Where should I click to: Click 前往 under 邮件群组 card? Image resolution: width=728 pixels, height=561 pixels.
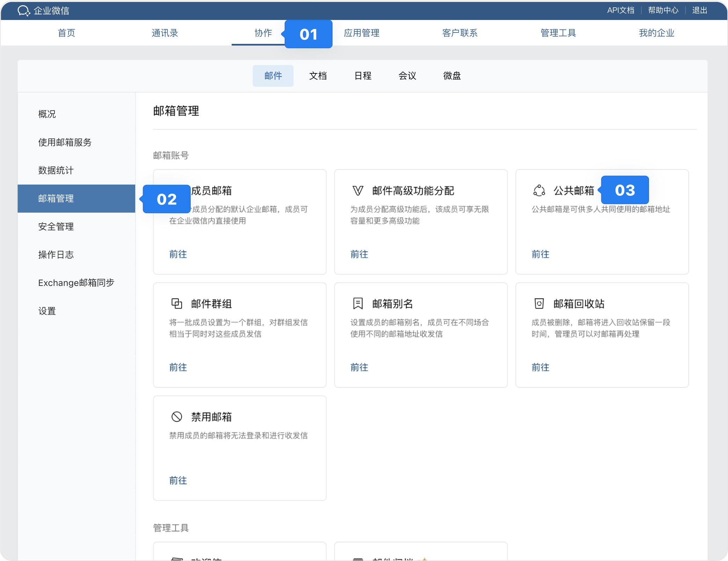[x=178, y=367]
